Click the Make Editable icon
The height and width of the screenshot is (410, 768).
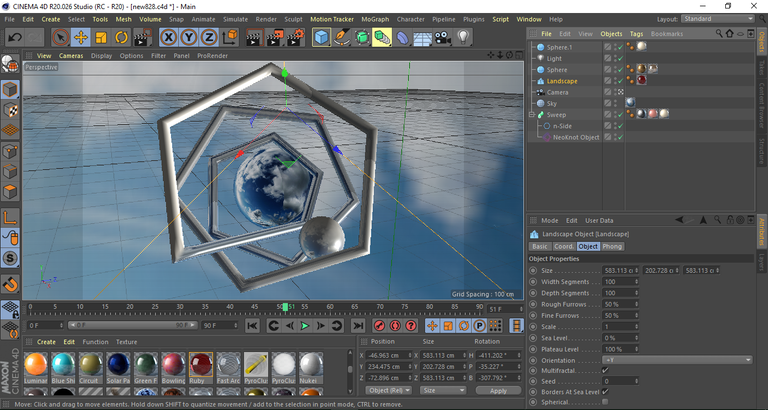tap(10, 64)
